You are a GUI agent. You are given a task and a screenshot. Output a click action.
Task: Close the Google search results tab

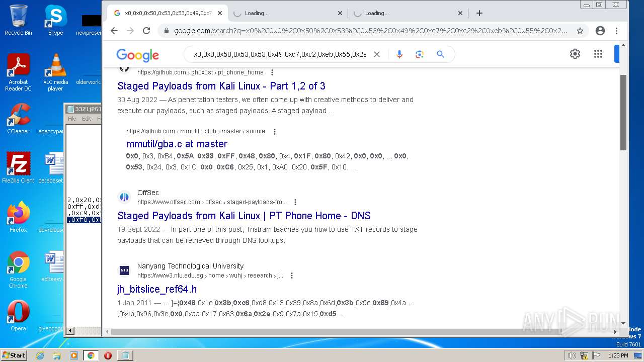(x=220, y=13)
